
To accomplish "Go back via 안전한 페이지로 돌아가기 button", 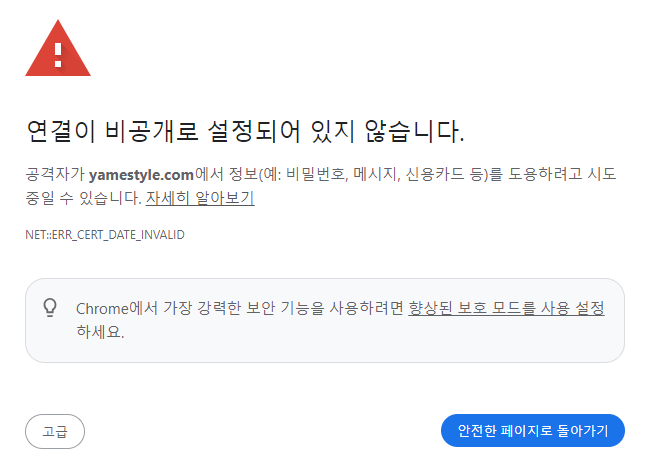I will (x=533, y=431).
